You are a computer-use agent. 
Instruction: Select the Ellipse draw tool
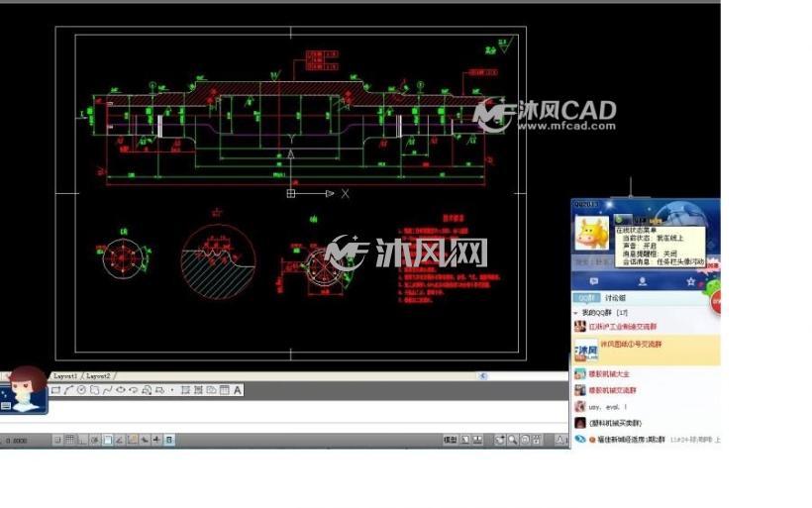[x=120, y=390]
